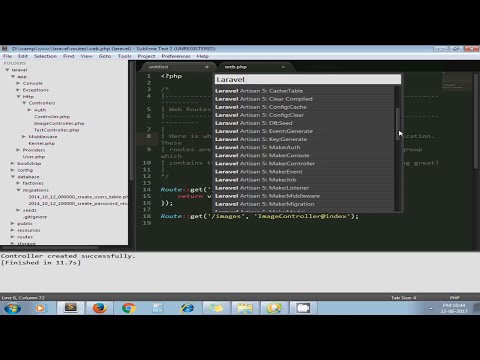Open User.php in the sidebar
Viewport: 480px width, 360px height.
pos(34,157)
